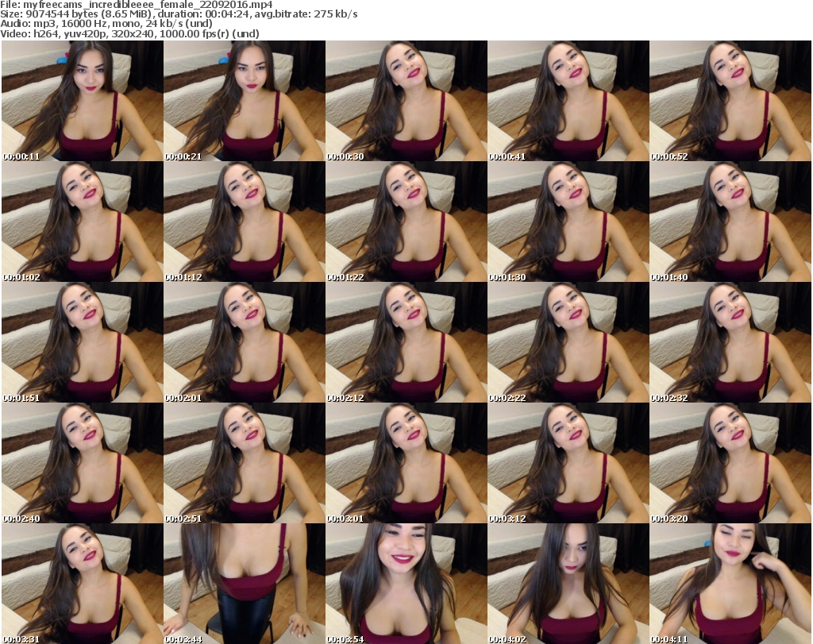Click the file name line starting 'File:'

137,5
